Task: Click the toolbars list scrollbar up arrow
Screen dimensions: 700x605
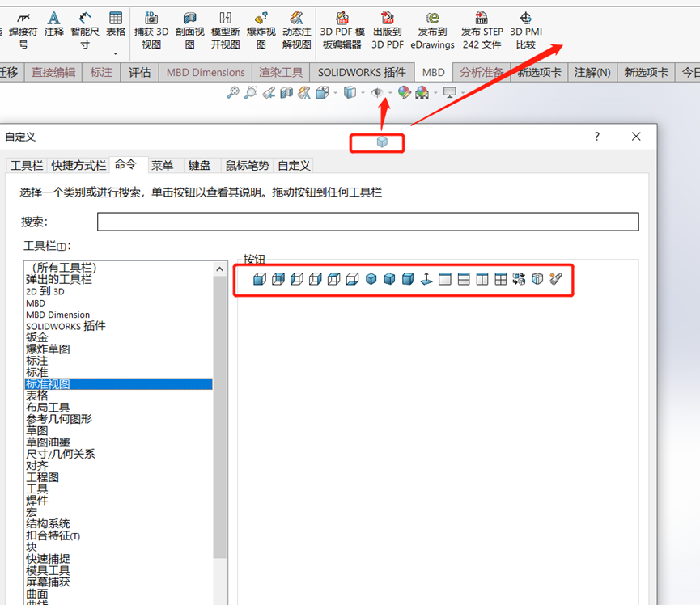Action: (219, 269)
